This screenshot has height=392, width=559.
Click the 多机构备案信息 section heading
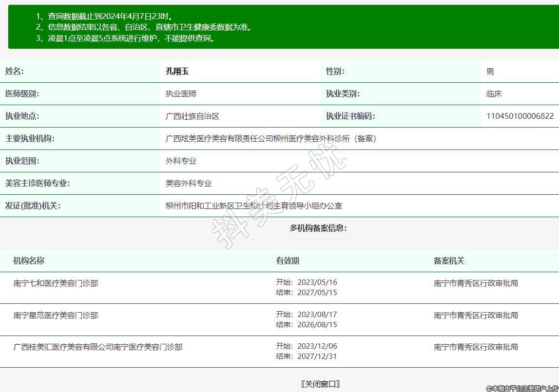point(318,228)
